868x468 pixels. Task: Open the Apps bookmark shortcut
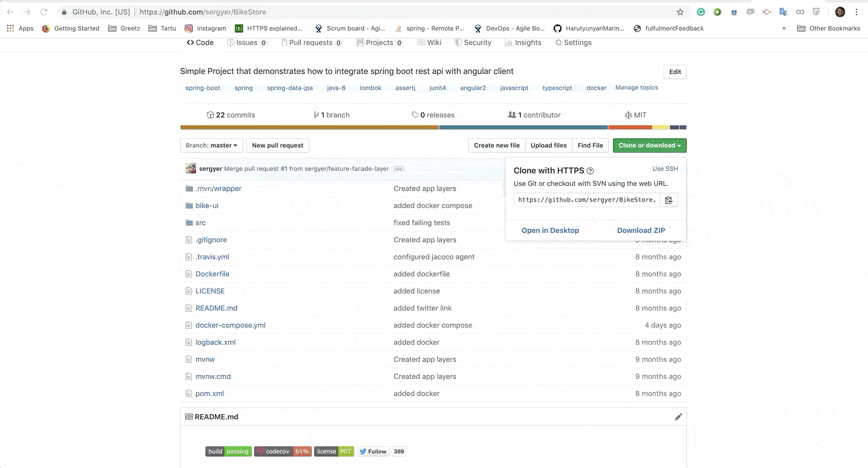pyautogui.click(x=20, y=28)
